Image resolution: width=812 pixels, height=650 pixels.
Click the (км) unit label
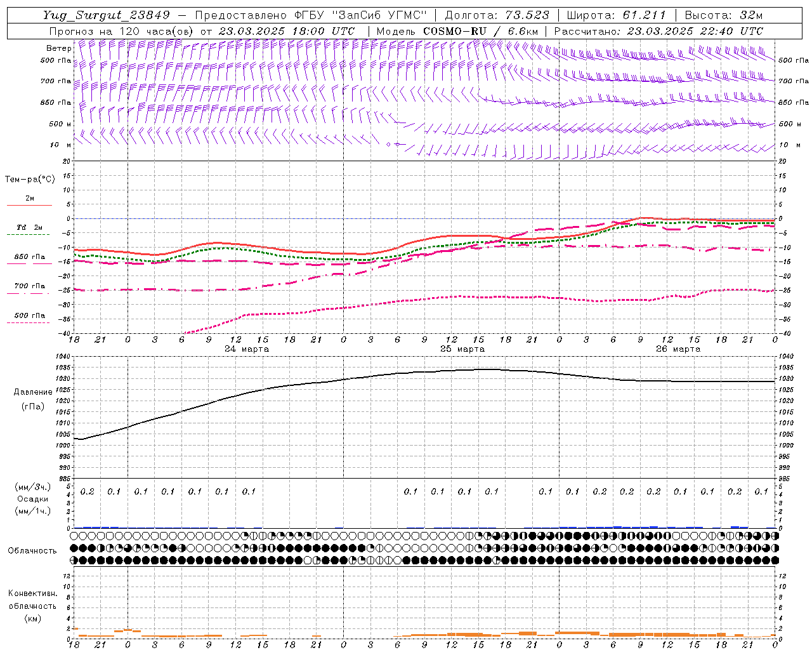pyautogui.click(x=33, y=618)
